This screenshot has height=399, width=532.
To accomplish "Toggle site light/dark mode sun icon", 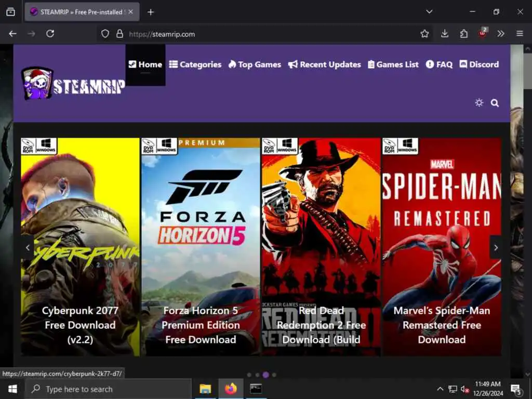I will pos(478,102).
